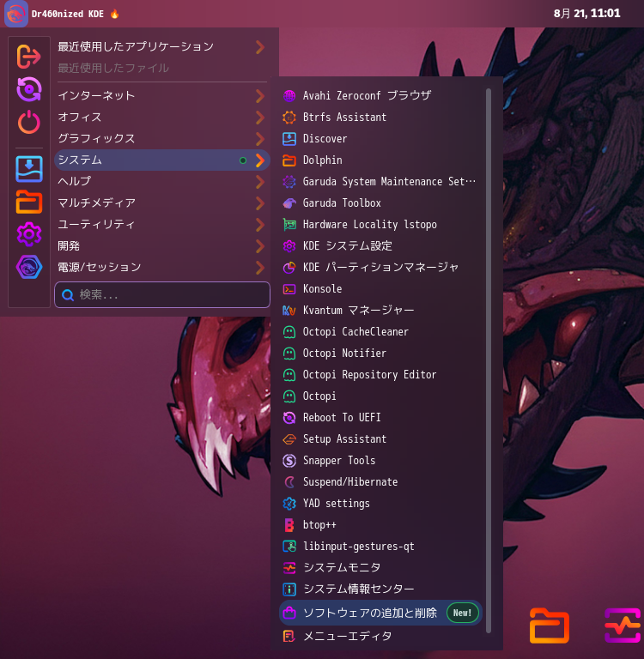Click the Btrfs Assistant icon

pyautogui.click(x=289, y=118)
